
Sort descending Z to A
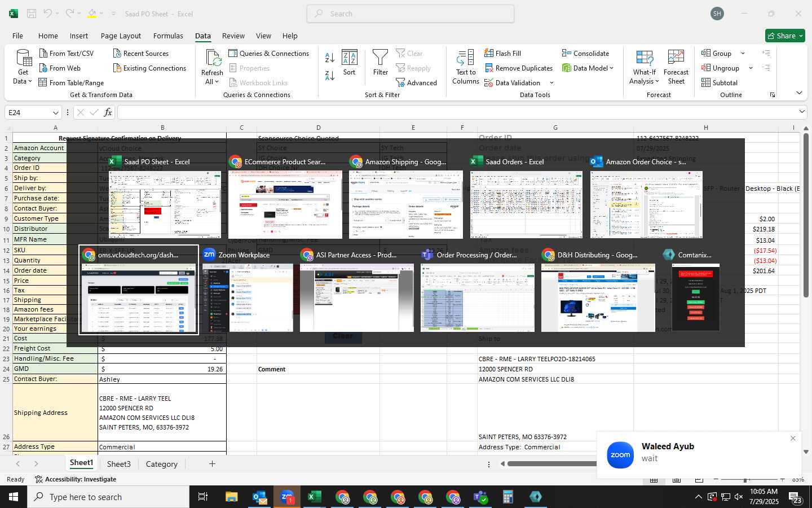point(330,75)
